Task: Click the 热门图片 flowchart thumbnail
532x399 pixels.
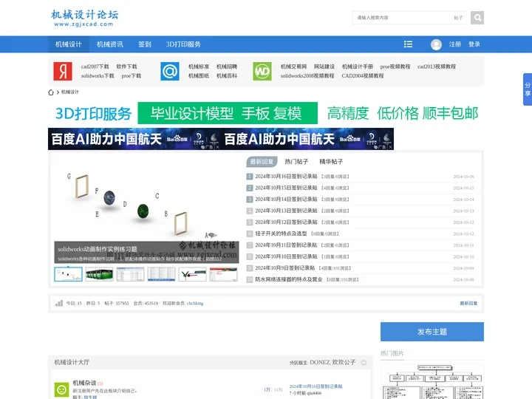Action: click(432, 381)
